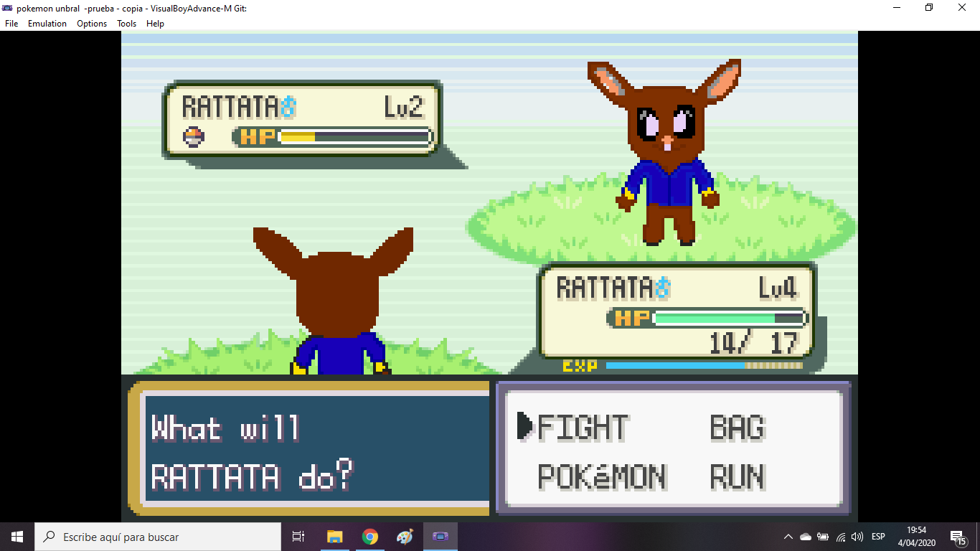Click the volume speaker icon in tray
The image size is (980, 551).
point(857,537)
